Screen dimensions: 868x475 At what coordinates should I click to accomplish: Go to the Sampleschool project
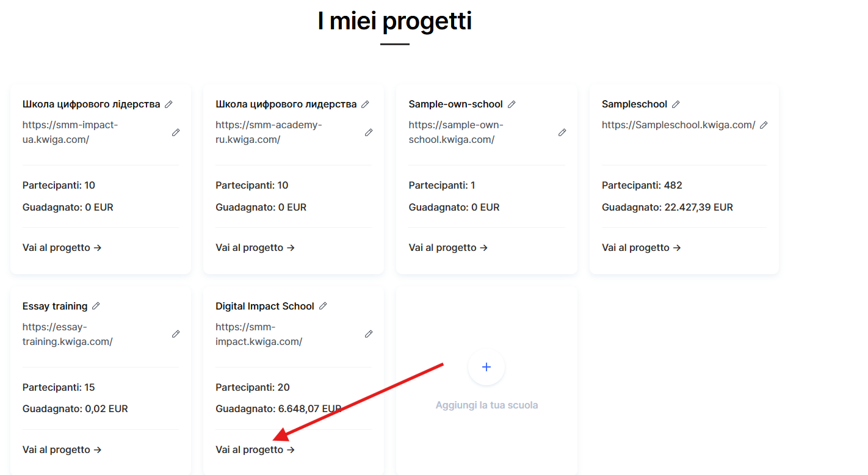641,248
